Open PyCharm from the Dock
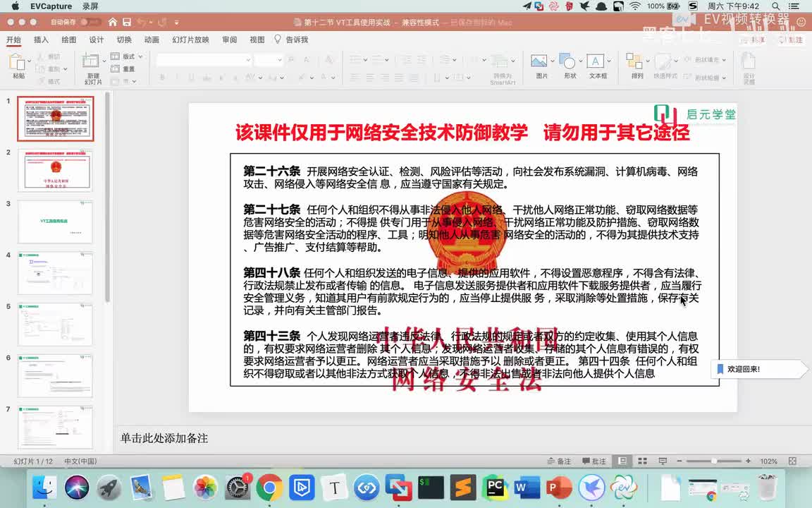 pyautogui.click(x=495, y=488)
